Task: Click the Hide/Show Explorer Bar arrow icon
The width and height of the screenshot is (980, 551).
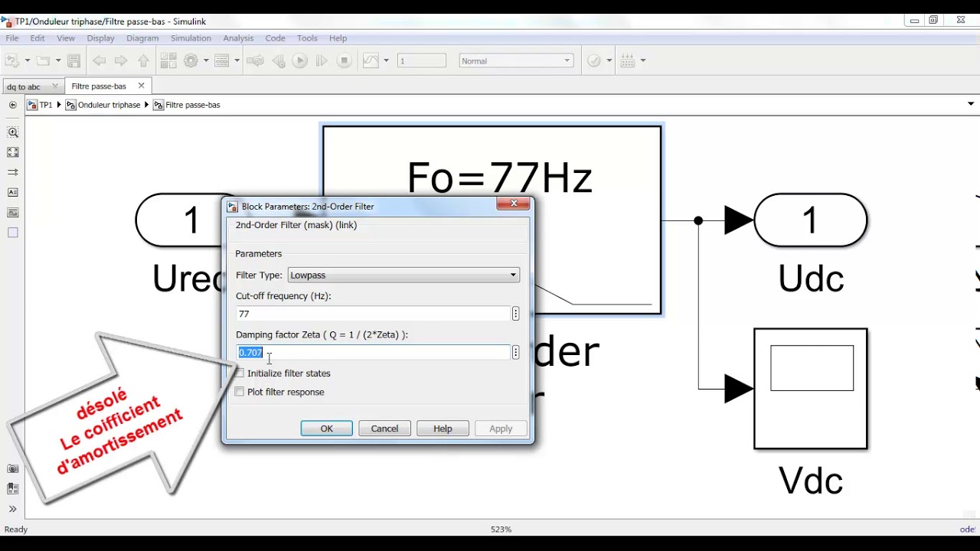Action: [13, 105]
